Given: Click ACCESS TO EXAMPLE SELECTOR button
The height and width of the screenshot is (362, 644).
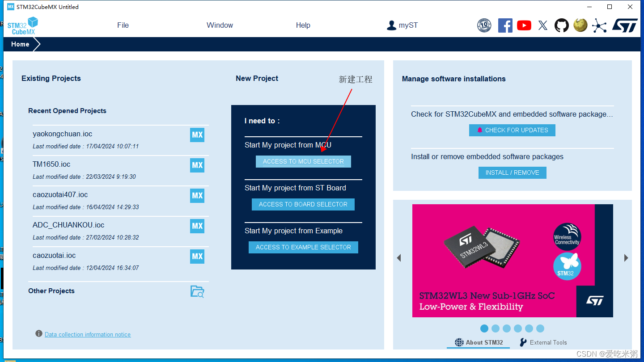Looking at the screenshot, I should click(303, 247).
